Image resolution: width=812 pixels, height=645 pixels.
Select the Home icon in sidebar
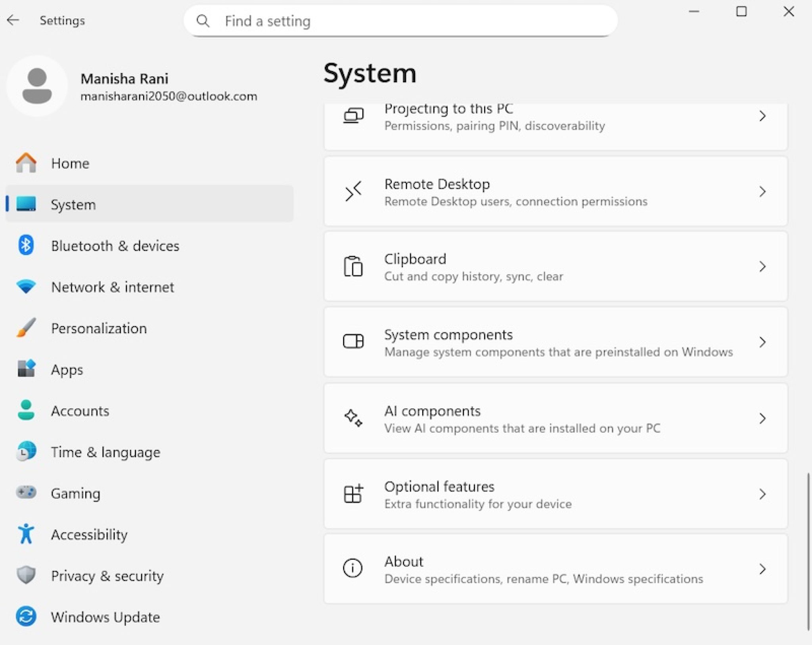[26, 163]
